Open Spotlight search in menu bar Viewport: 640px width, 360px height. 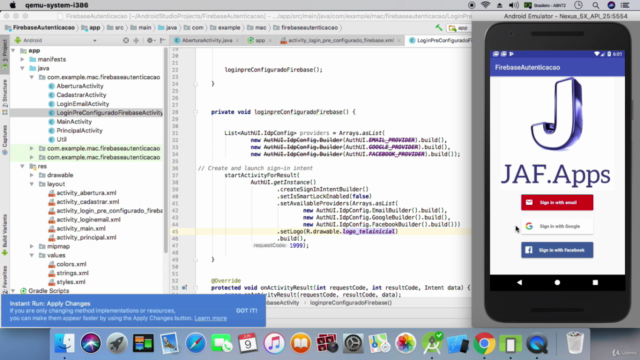tap(596, 5)
